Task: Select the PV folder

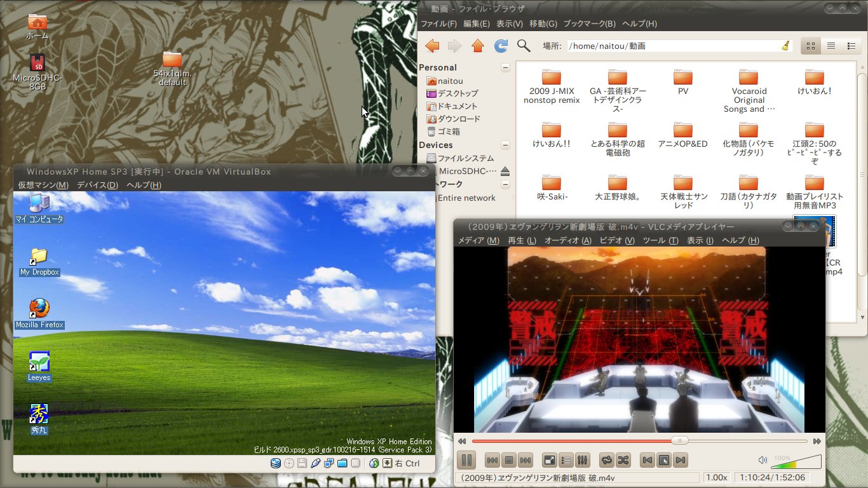Action: pyautogui.click(x=683, y=83)
